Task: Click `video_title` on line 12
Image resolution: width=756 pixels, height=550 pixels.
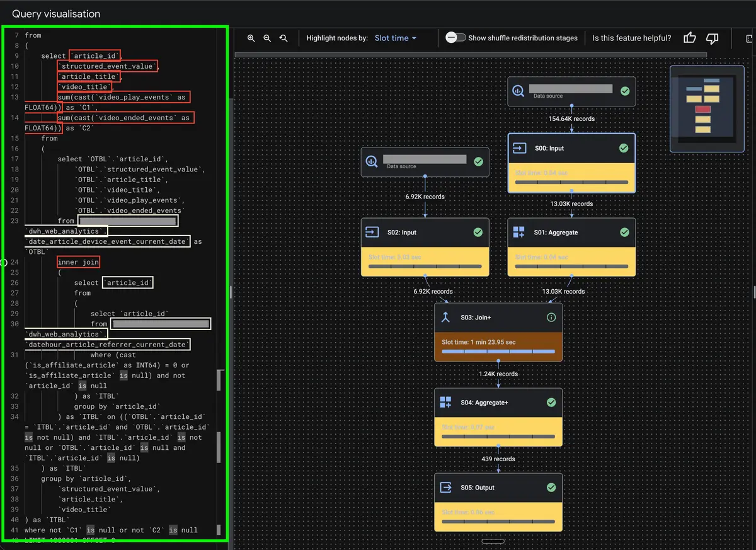Action: tap(85, 86)
